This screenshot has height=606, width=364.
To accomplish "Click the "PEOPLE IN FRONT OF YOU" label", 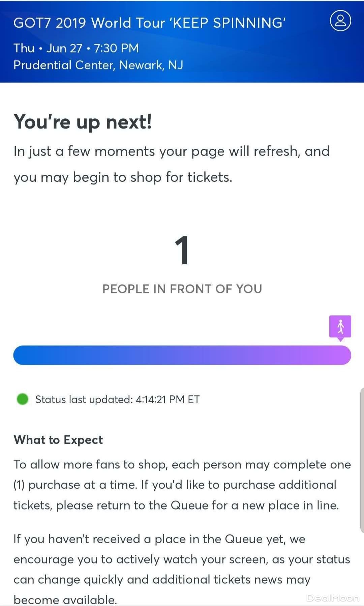I will coord(182,289).
